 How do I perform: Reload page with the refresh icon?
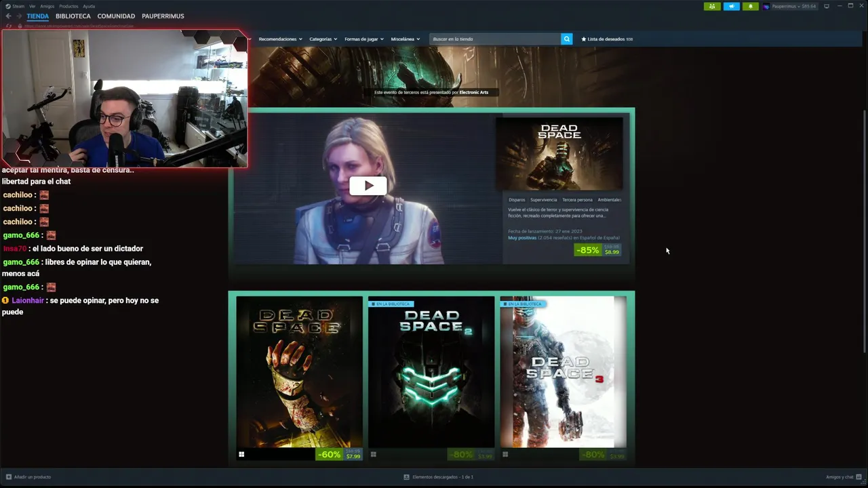tap(9, 26)
